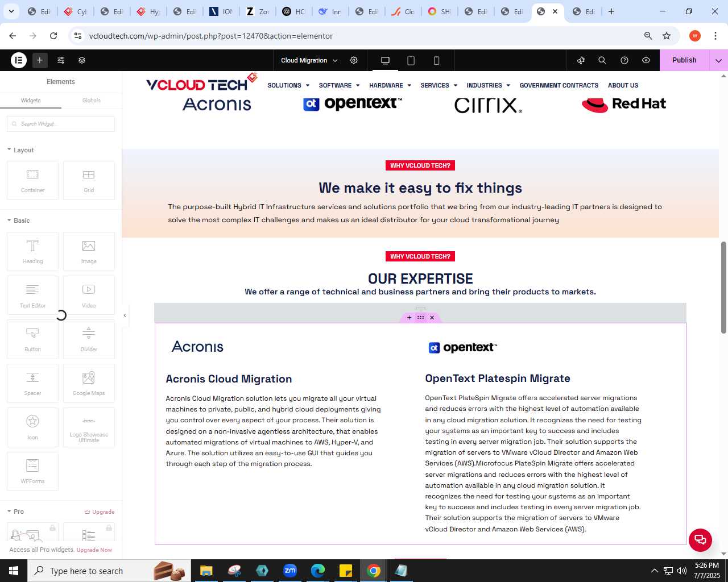Open Microsoft Edge from taskbar
Viewport: 728px width, 582px height.
click(318, 571)
